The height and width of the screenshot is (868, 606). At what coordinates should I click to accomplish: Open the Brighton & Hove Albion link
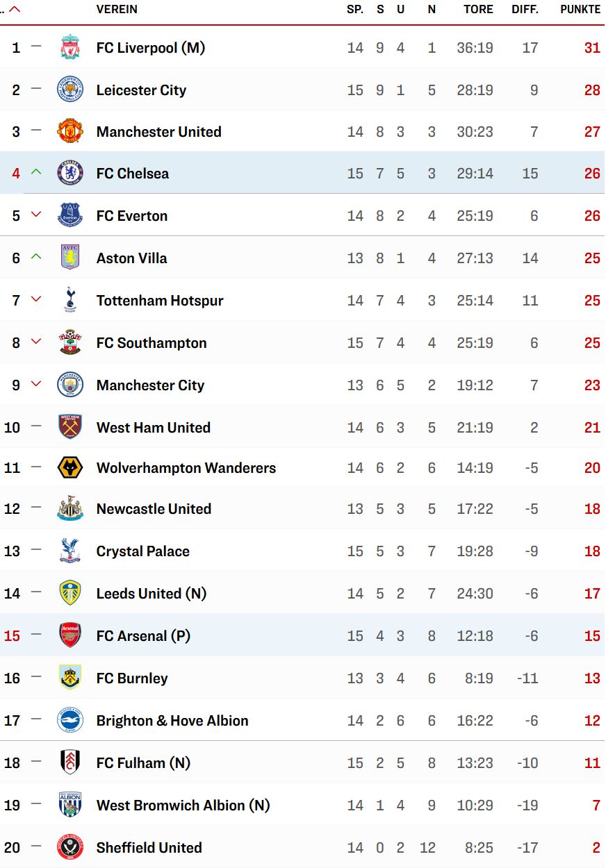click(172, 721)
